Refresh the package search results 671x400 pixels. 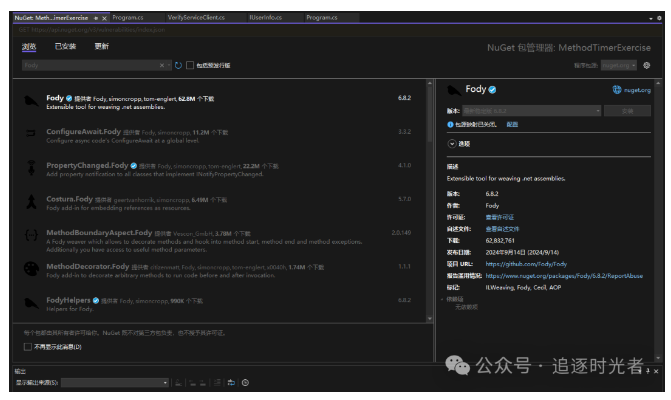click(178, 65)
